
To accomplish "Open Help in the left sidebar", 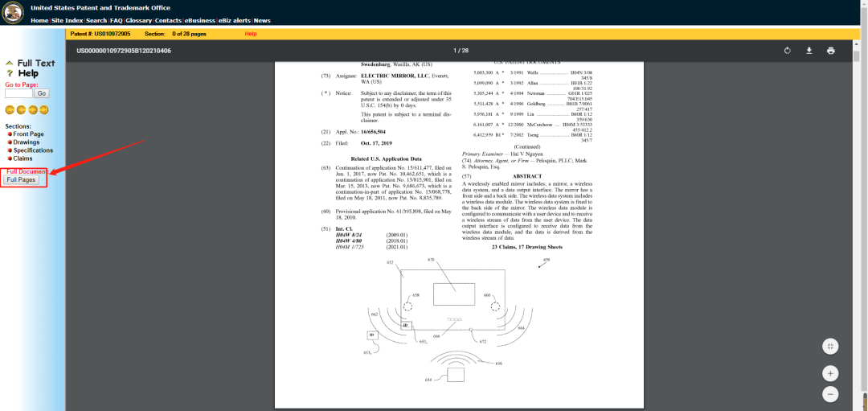I will tap(28, 73).
